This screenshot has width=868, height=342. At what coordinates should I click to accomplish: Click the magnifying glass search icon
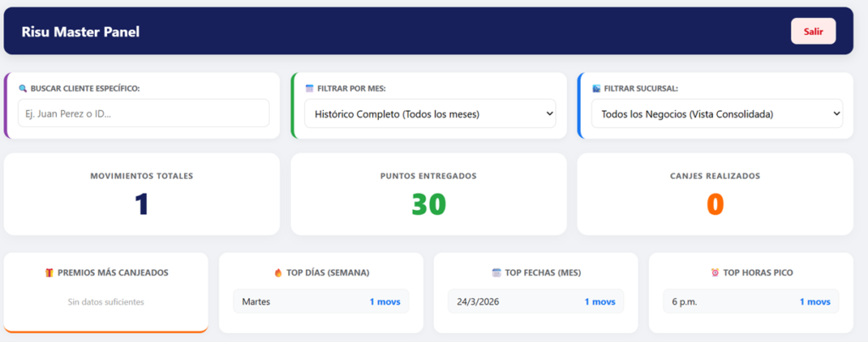point(23,89)
